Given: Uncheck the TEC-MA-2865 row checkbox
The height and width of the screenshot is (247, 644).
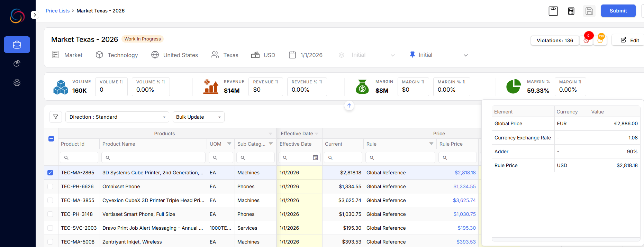Looking at the screenshot, I should (50, 173).
